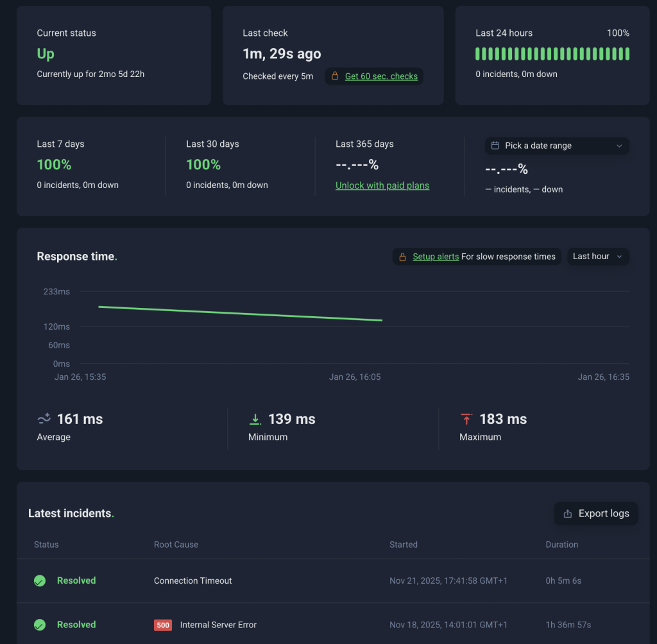The width and height of the screenshot is (657, 644).
Task: Click the green check icon for Connection Timeout
Action: pos(40,580)
